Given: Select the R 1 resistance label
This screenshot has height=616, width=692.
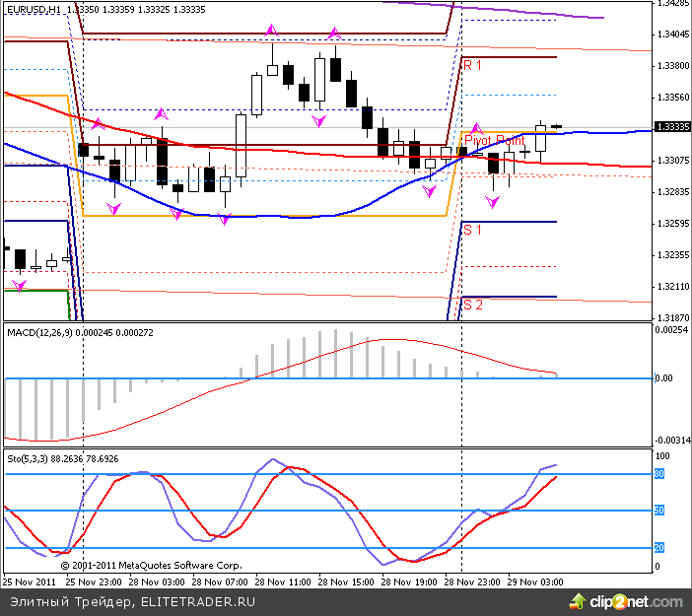Looking at the screenshot, I should (x=473, y=64).
